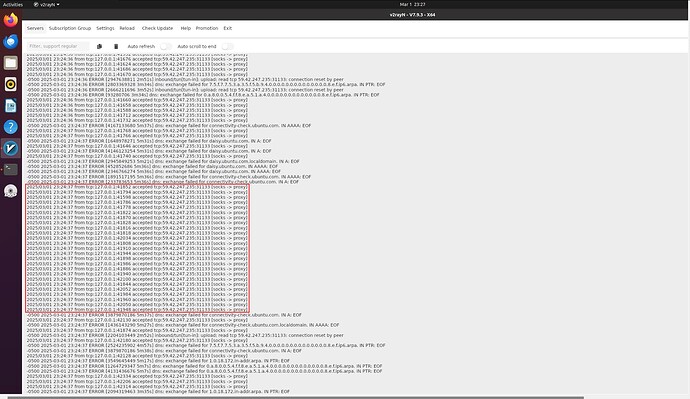Select the log line with port 41646
690x399 pixels.
[137, 146]
